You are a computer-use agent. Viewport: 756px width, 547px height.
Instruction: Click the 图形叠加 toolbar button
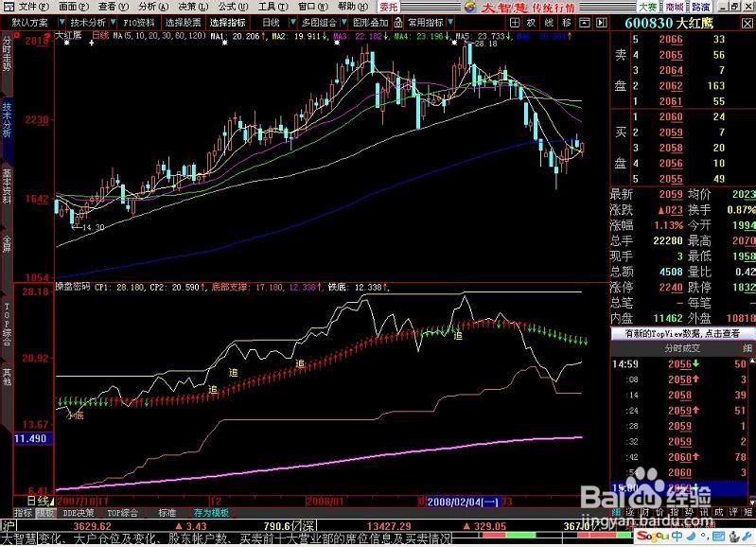(370, 22)
